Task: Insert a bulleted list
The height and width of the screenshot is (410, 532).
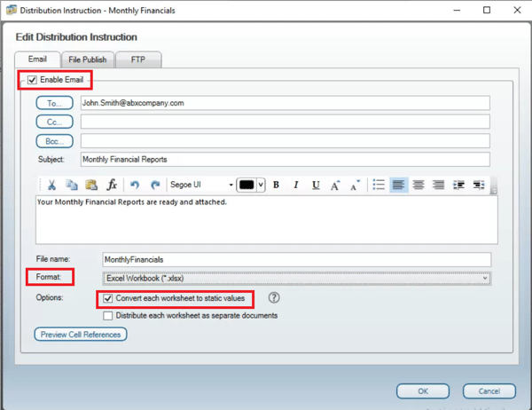Action: coord(379,185)
